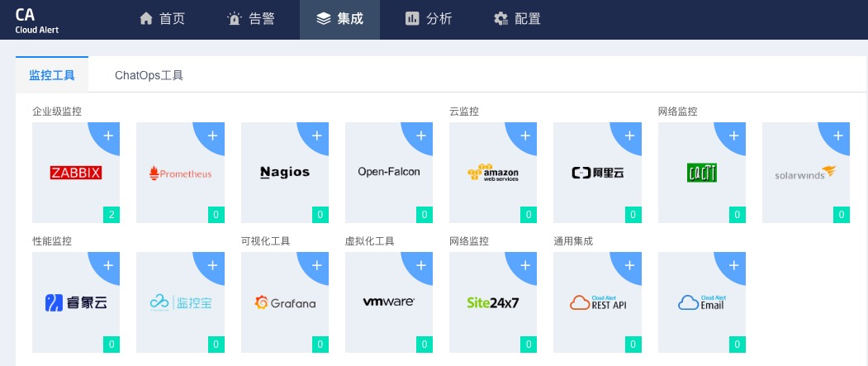Open Email integration count badge

click(x=737, y=345)
